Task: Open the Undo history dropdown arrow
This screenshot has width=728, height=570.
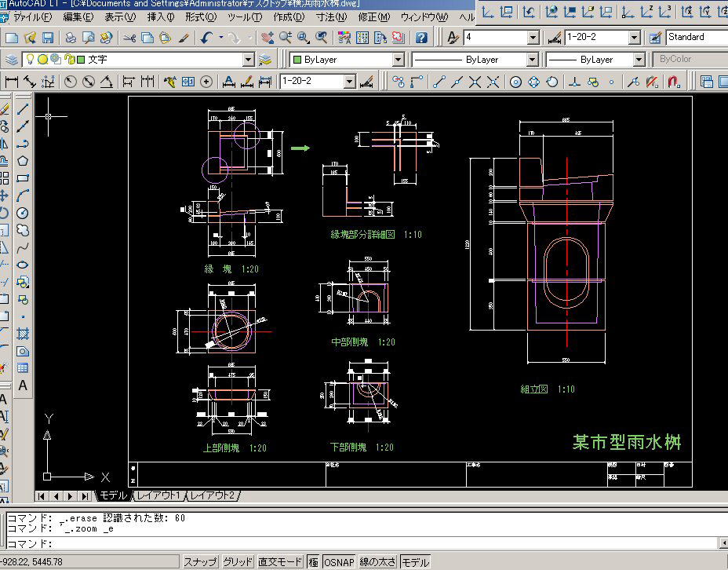Action: pos(221,38)
